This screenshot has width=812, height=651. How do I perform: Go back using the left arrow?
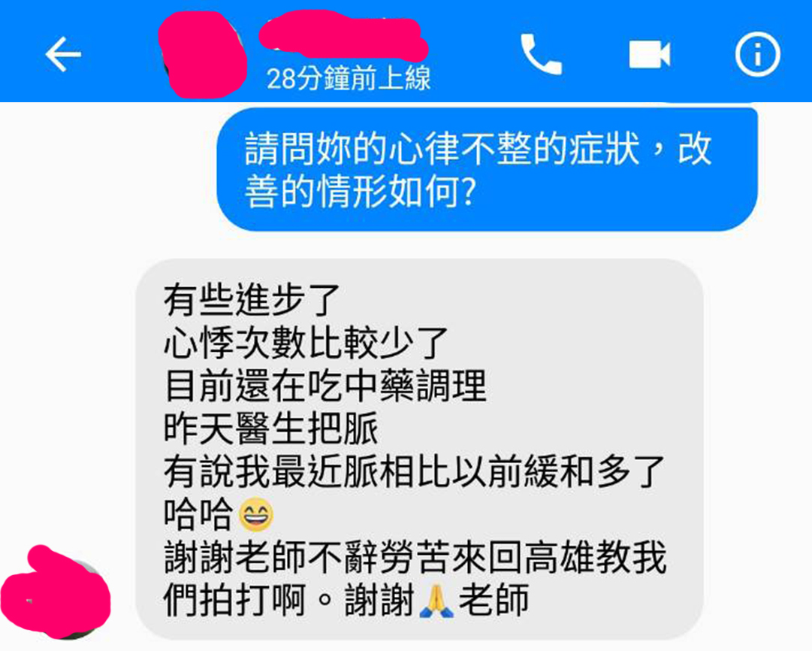coord(63,54)
